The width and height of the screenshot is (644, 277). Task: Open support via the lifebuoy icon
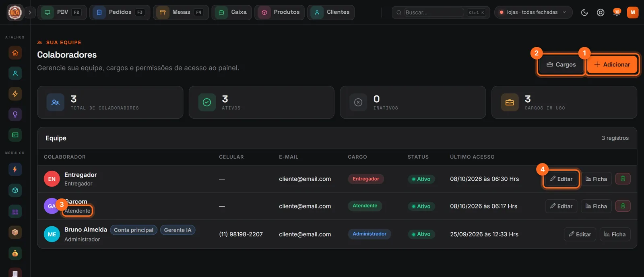[x=601, y=12]
